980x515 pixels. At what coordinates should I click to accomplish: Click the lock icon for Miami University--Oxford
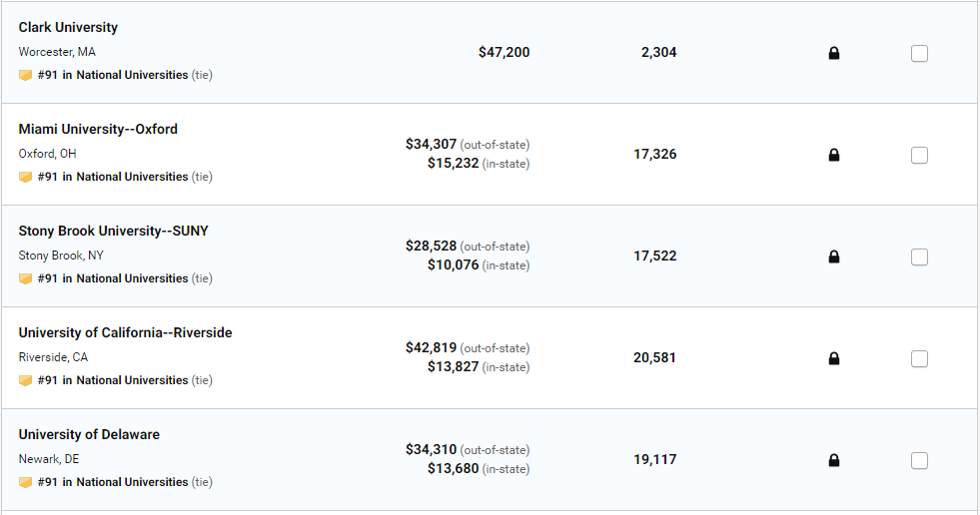[834, 155]
